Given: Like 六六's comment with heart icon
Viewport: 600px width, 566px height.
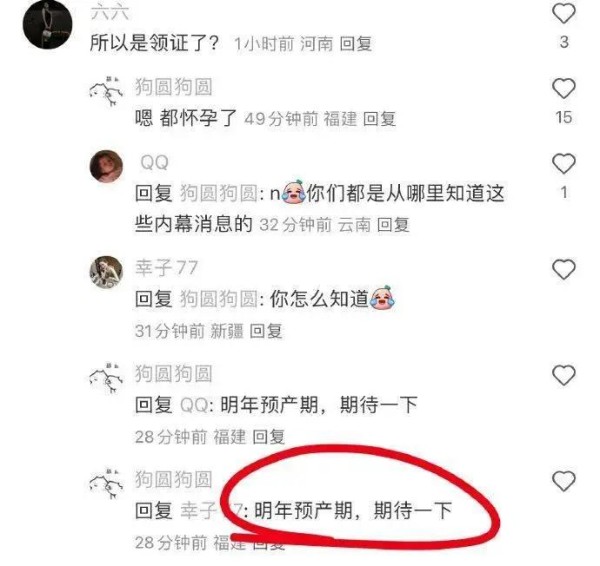Looking at the screenshot, I should (x=564, y=13).
